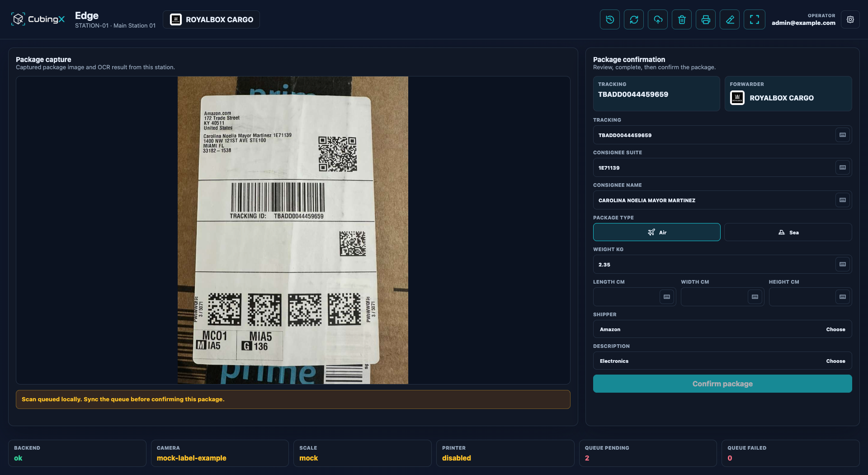Screen dimensions: 868x475
Task: Click the refresh sync icon in toolbar
Action: point(634,19)
